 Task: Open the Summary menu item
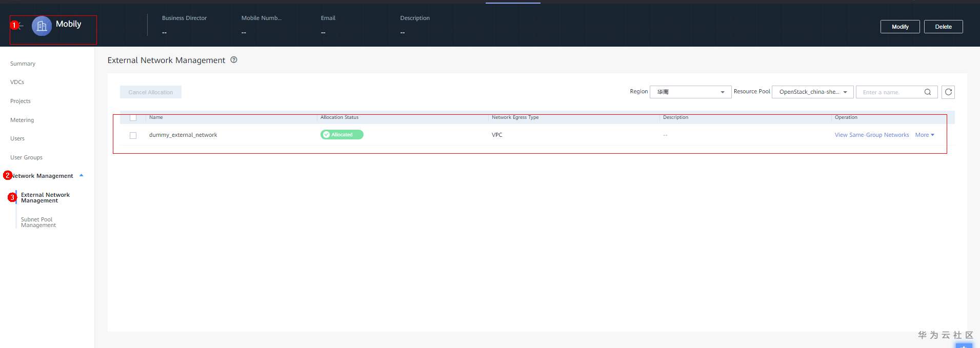tap(23, 64)
